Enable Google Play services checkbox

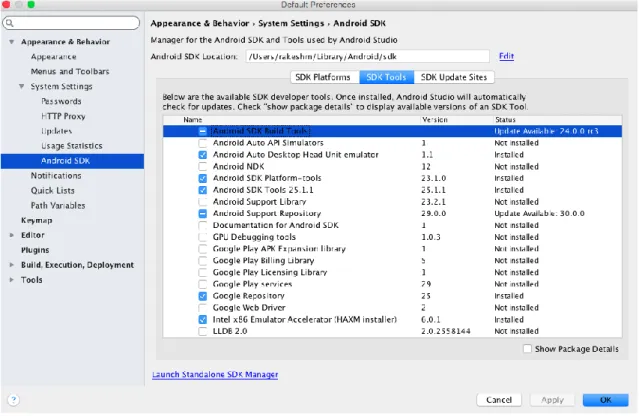pos(203,284)
